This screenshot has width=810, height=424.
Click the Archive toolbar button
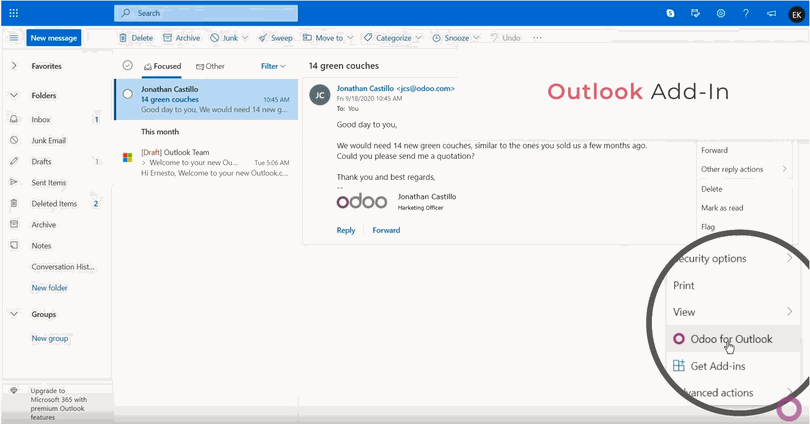point(181,38)
